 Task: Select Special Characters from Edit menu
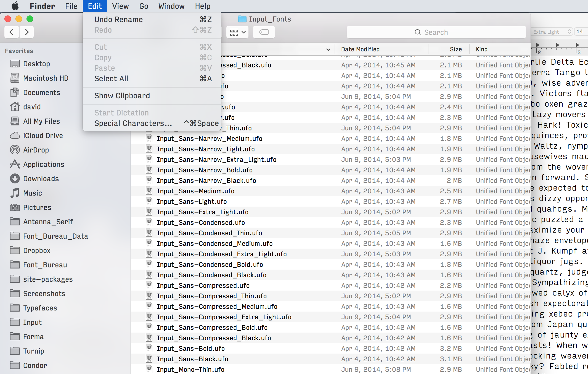click(133, 123)
